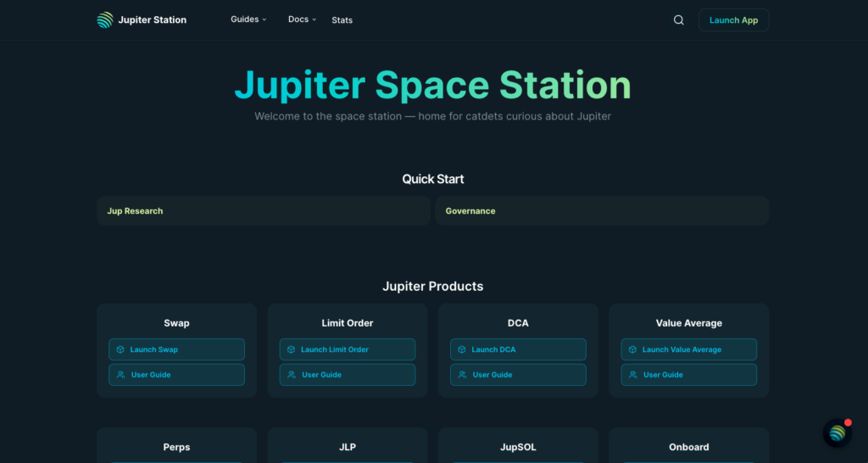Click the Launch Value Average button
Viewport: 868px width, 463px height.
tap(688, 349)
